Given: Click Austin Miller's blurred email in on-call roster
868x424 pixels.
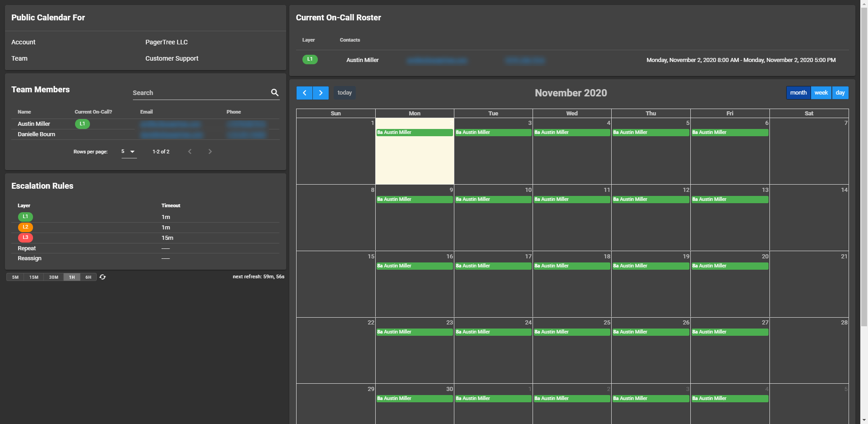Looking at the screenshot, I should coord(437,60).
